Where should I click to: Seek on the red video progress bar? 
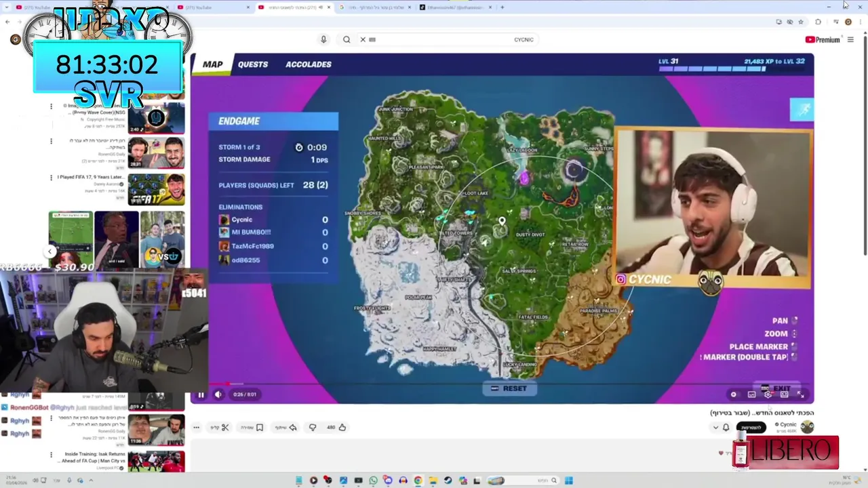point(502,384)
